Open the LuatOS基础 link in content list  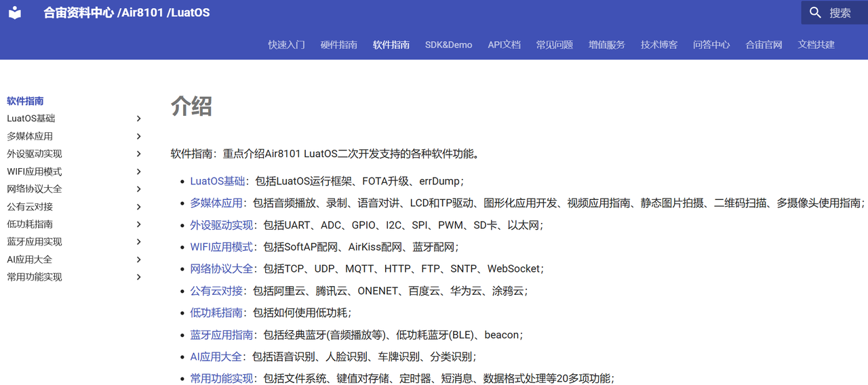(x=217, y=181)
